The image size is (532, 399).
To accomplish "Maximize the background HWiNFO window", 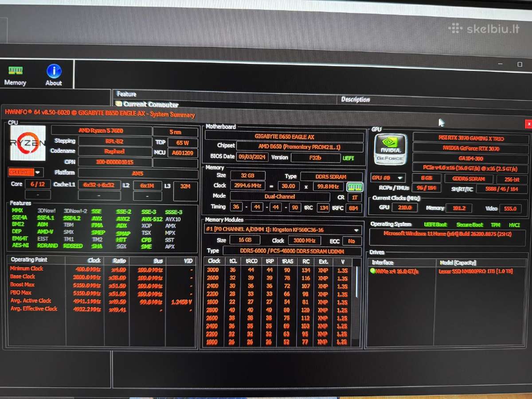I will point(520,64).
